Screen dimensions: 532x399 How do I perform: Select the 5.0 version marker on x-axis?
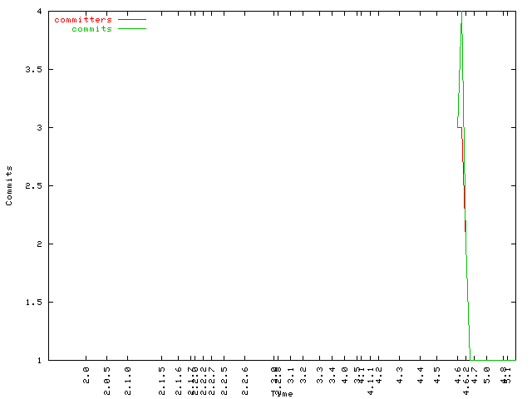pyautogui.click(x=486, y=376)
